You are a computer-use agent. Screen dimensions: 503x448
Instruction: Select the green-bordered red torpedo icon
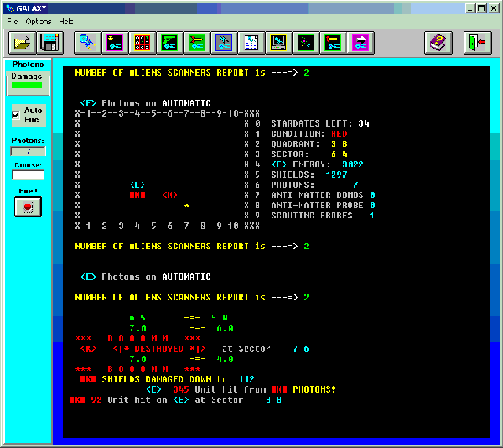click(333, 43)
